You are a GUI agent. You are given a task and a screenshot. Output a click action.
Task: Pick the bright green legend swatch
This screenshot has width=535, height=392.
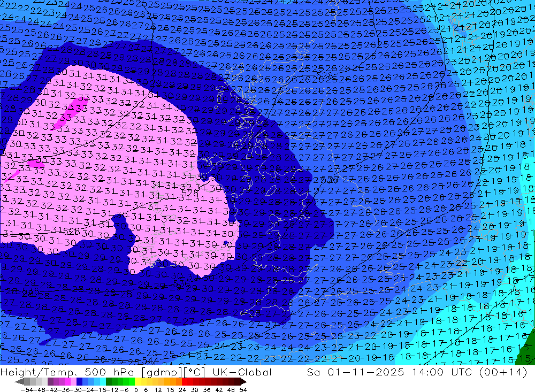pyautogui.click(x=132, y=382)
